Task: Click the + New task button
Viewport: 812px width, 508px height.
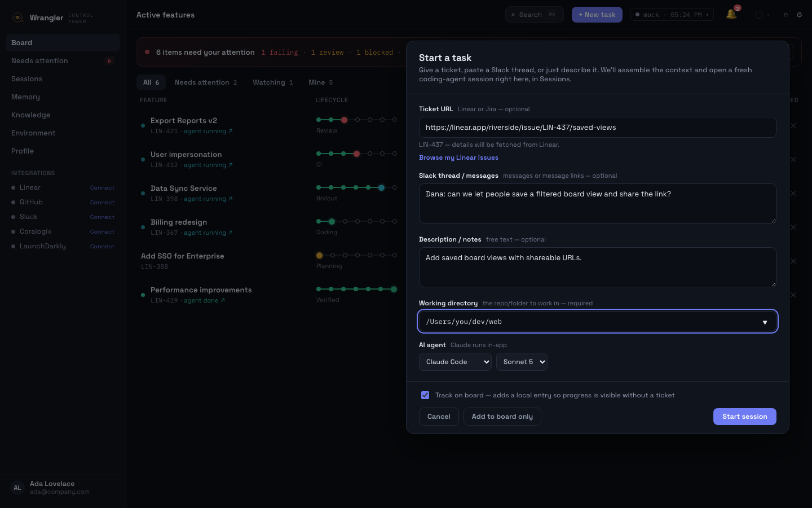Action: point(597,15)
